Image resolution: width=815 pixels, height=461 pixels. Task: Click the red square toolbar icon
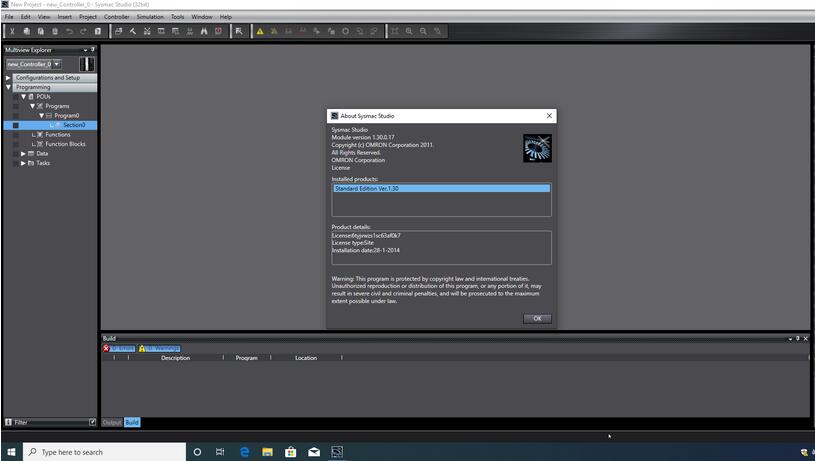[x=218, y=31]
